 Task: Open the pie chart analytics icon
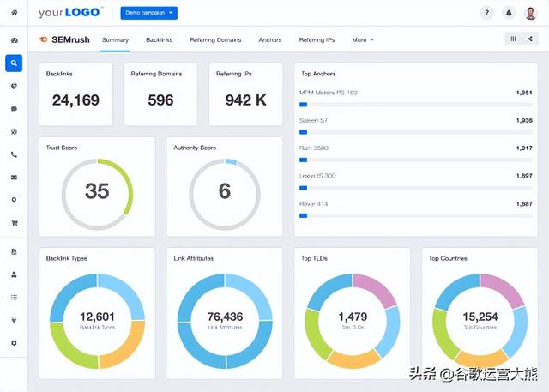(x=14, y=86)
